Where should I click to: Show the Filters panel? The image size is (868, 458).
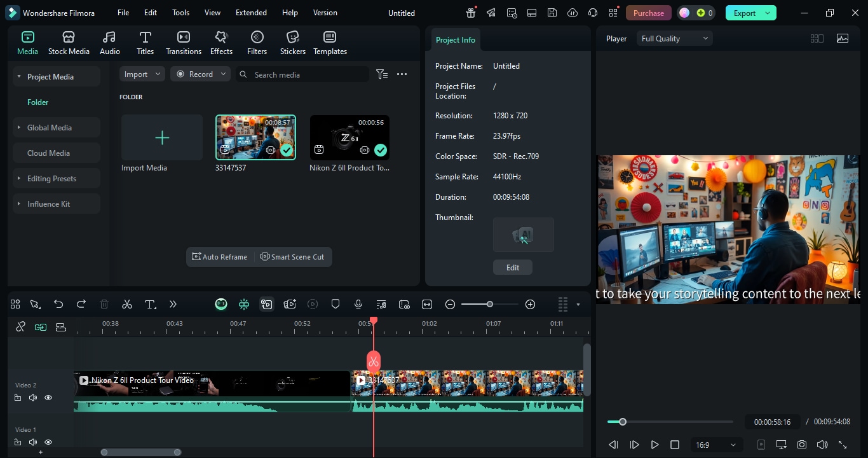[257, 43]
